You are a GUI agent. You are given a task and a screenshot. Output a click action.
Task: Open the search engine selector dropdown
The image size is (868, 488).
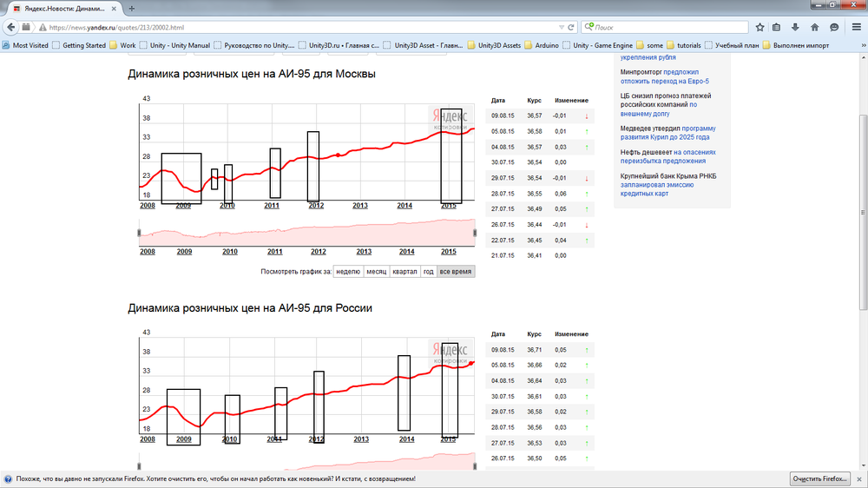[590, 27]
